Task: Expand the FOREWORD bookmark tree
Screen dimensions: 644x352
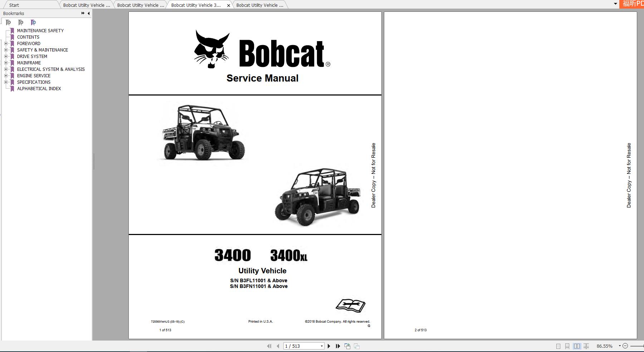Action: [5, 43]
